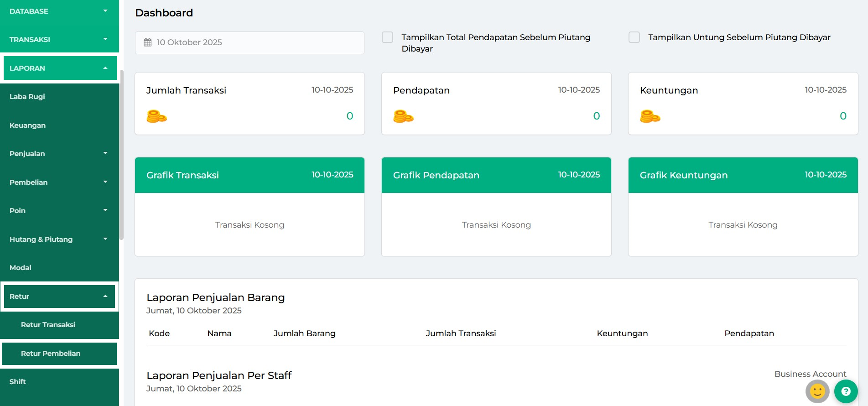The height and width of the screenshot is (406, 868).
Task: Expand the Pembelian submenu
Action: click(59, 182)
